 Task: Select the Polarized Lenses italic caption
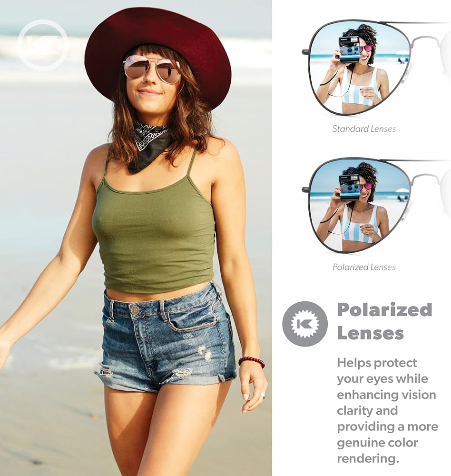click(x=364, y=267)
